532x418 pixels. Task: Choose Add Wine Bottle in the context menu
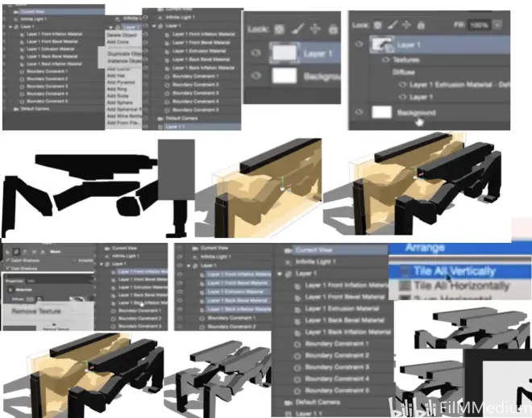click(x=124, y=115)
